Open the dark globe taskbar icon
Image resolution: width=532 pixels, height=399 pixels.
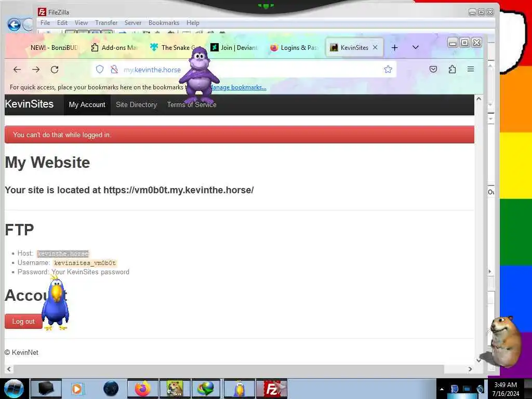click(x=111, y=389)
